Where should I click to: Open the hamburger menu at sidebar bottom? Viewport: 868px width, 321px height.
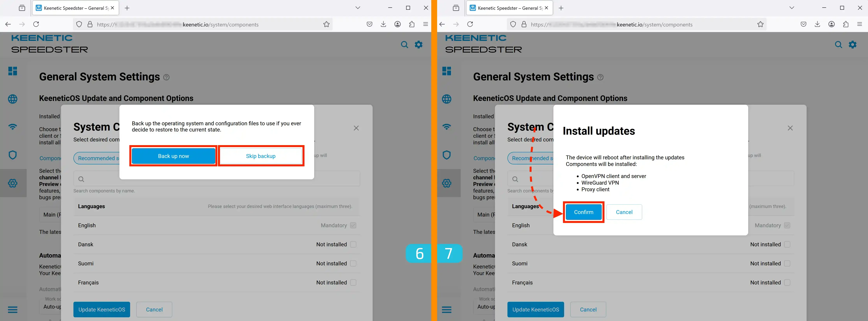(13, 310)
